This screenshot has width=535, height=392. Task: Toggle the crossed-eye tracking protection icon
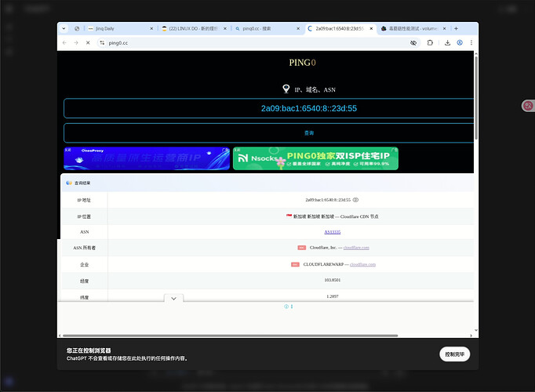click(413, 42)
